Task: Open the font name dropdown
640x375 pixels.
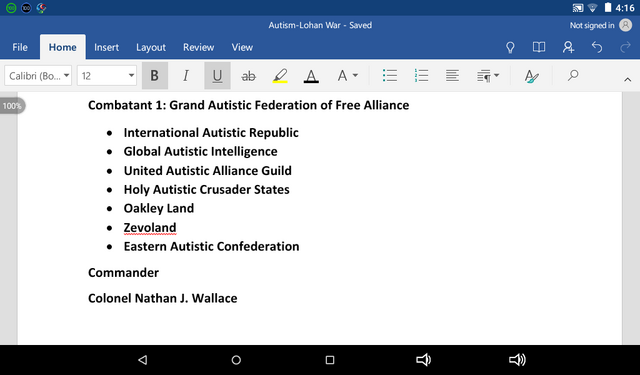Action: (x=38, y=75)
